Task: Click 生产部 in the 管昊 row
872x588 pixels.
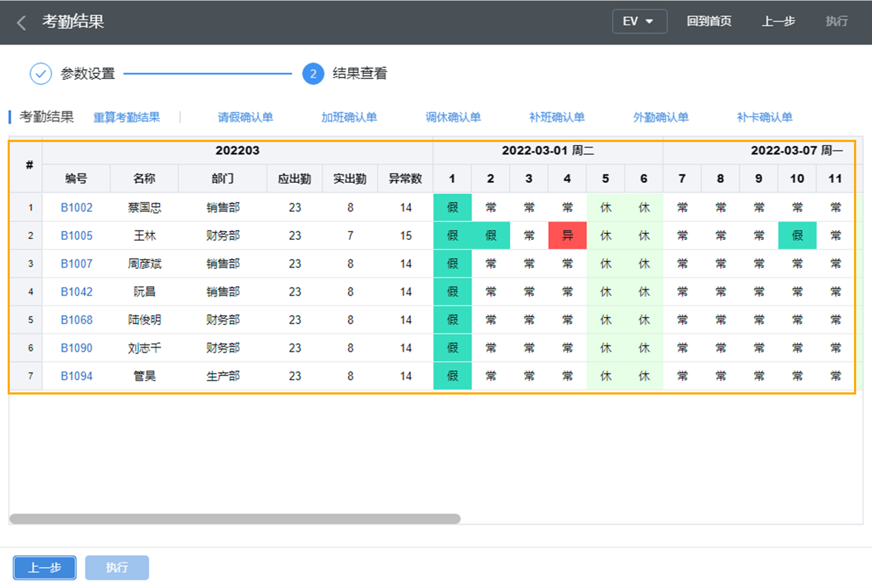Action: click(x=223, y=376)
